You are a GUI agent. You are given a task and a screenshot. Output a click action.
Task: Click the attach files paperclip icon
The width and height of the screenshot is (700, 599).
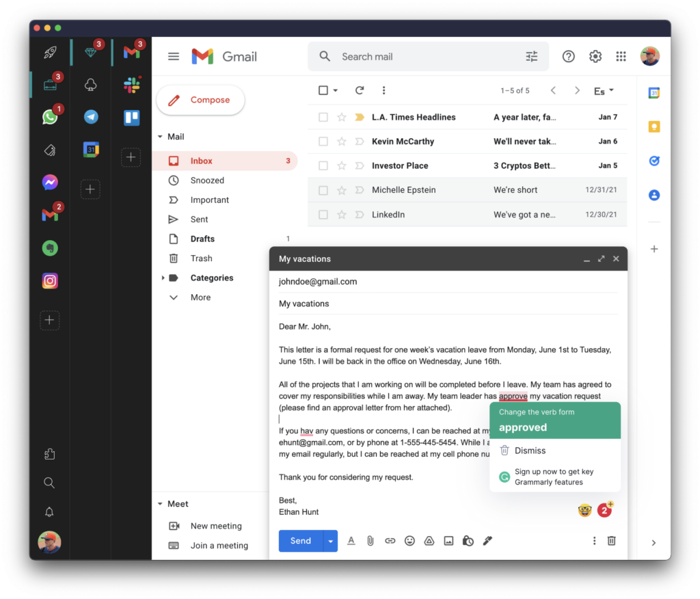[x=370, y=541]
